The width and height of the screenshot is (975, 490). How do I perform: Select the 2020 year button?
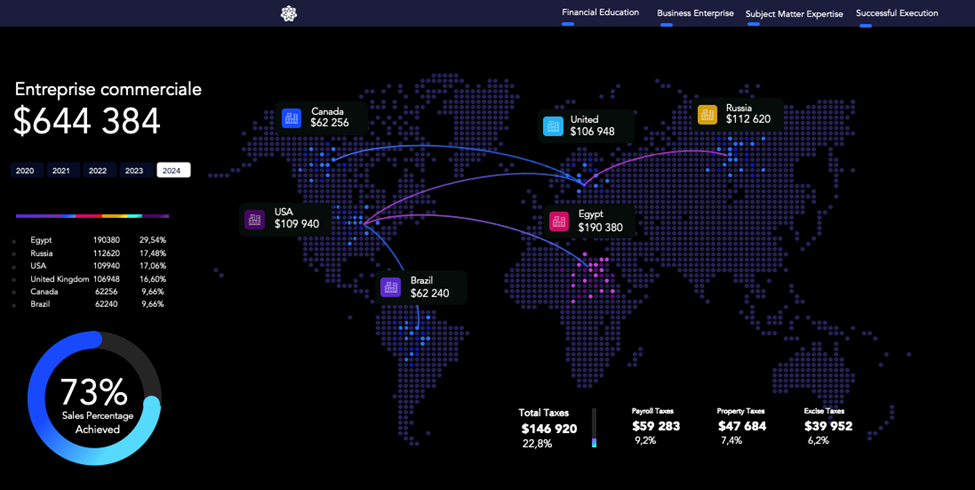coord(25,171)
